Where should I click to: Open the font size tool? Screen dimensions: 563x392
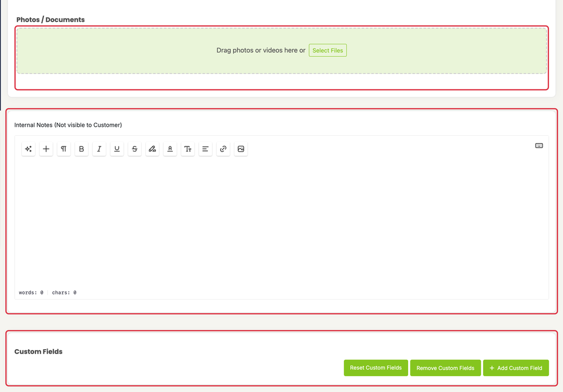(x=188, y=149)
